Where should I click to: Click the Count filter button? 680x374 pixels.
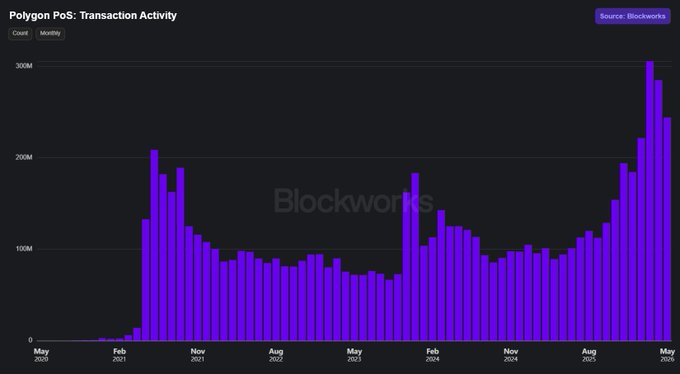click(20, 33)
